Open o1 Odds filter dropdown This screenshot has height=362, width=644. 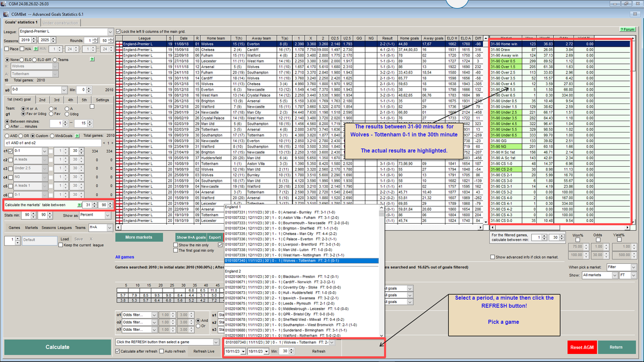click(x=153, y=314)
